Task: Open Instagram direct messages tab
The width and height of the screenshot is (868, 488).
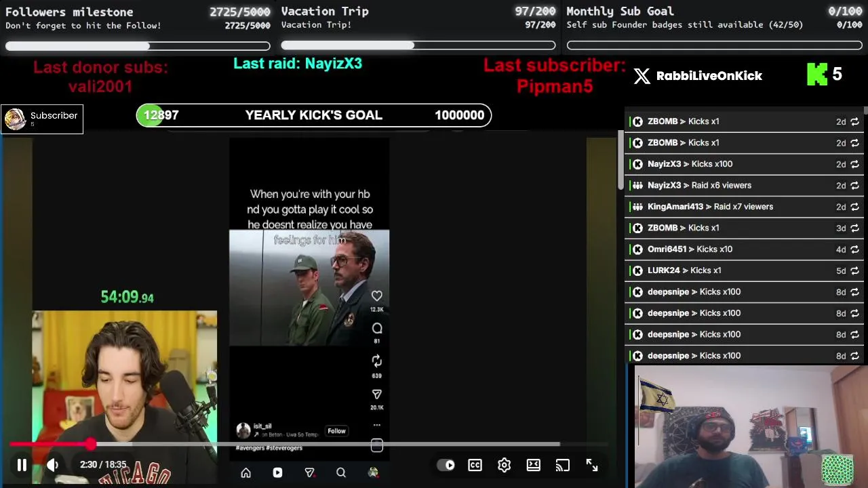Action: click(x=309, y=473)
